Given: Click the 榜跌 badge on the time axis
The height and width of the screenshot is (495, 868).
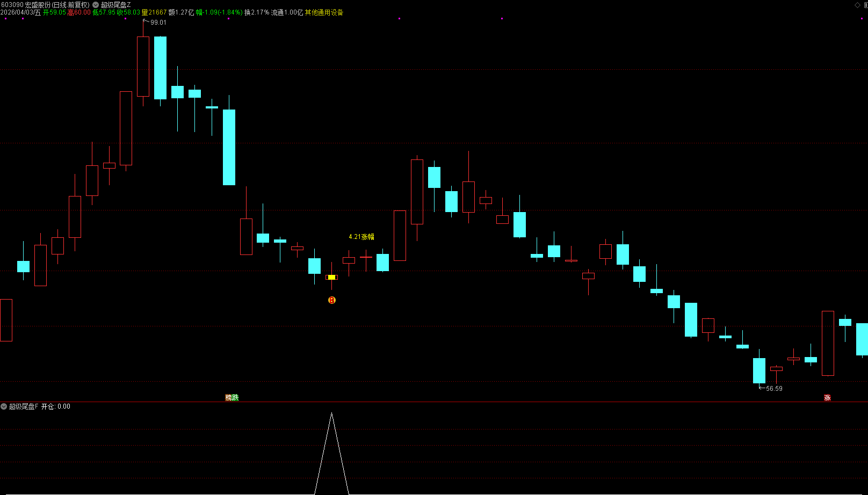Looking at the screenshot, I should [x=232, y=397].
